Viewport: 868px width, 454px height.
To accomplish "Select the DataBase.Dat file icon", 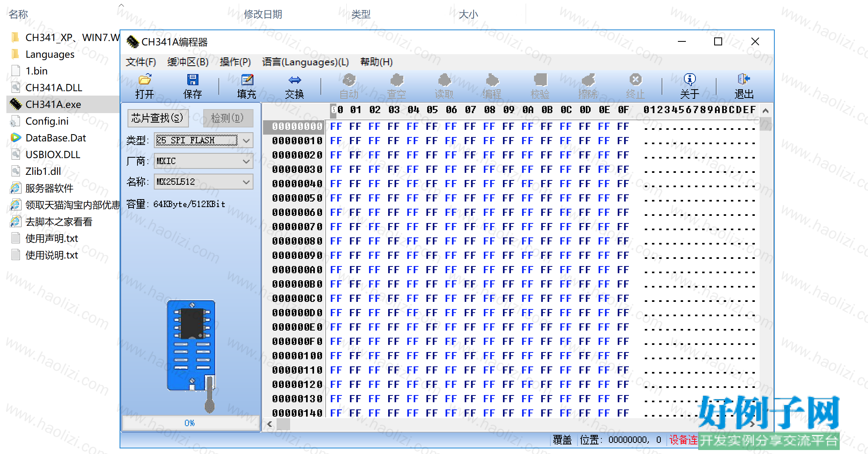I will pyautogui.click(x=16, y=138).
